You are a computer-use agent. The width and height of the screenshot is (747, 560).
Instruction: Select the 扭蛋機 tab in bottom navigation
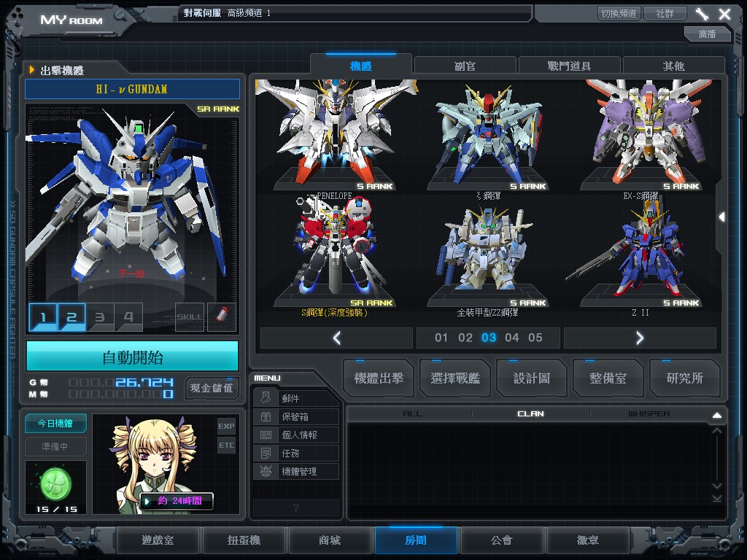click(x=242, y=540)
